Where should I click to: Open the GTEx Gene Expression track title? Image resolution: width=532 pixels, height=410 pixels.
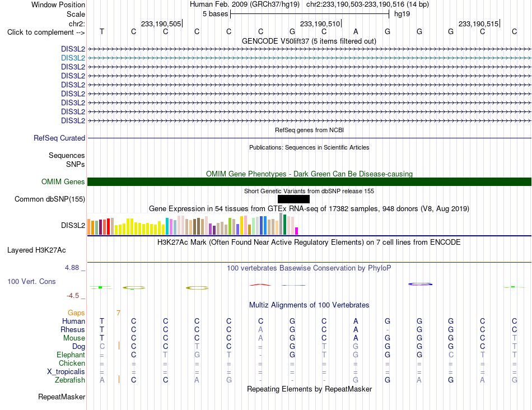tap(309, 209)
